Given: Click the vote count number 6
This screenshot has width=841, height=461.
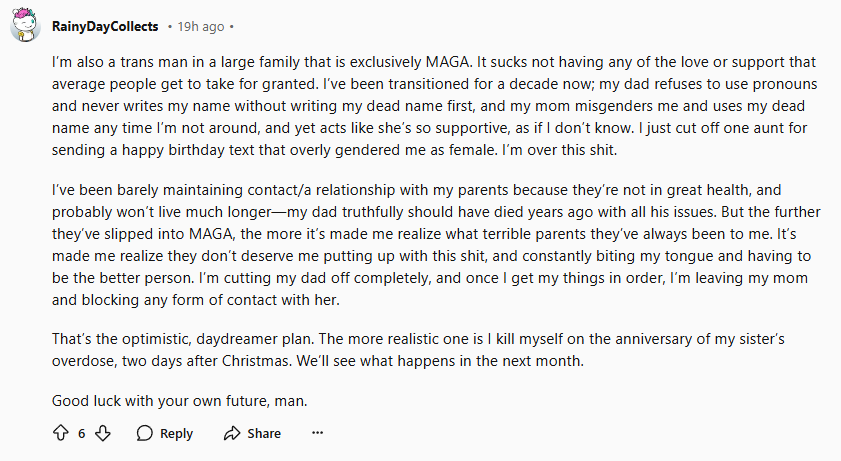Looking at the screenshot, I should pyautogui.click(x=81, y=433).
